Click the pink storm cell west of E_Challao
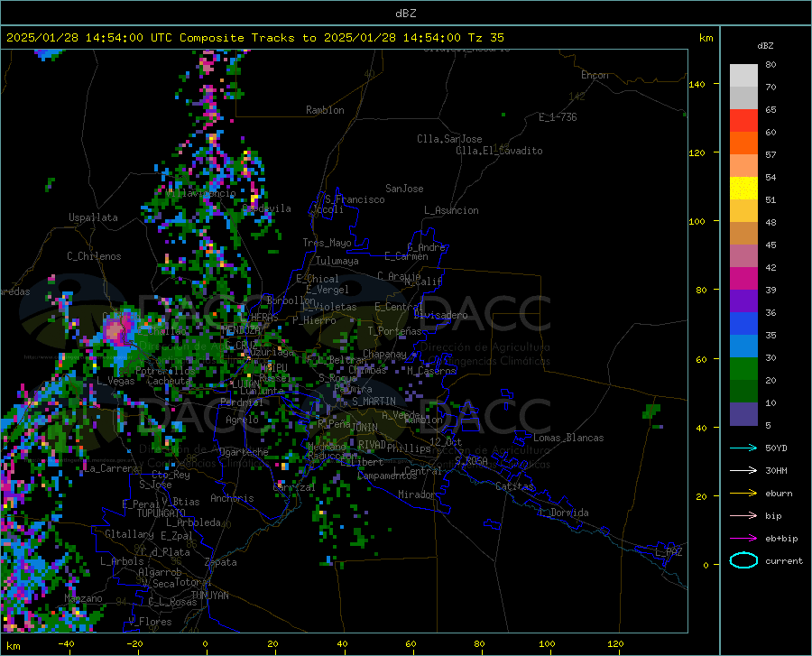The height and width of the screenshot is (656, 812). 117,330
